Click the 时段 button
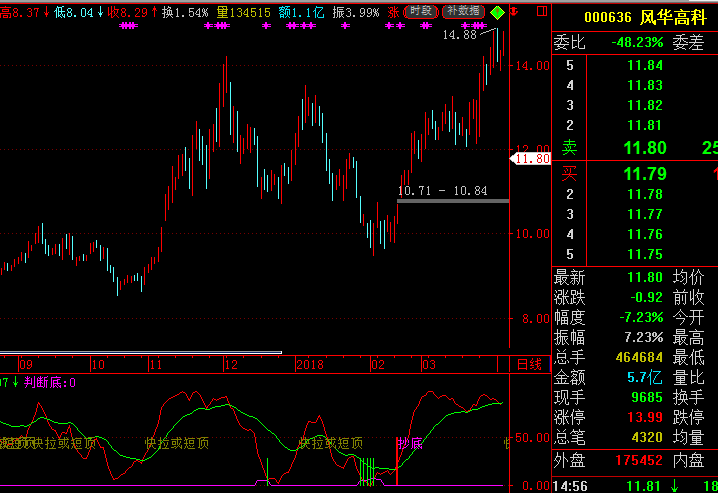The height and width of the screenshot is (493, 718). pyautogui.click(x=421, y=11)
